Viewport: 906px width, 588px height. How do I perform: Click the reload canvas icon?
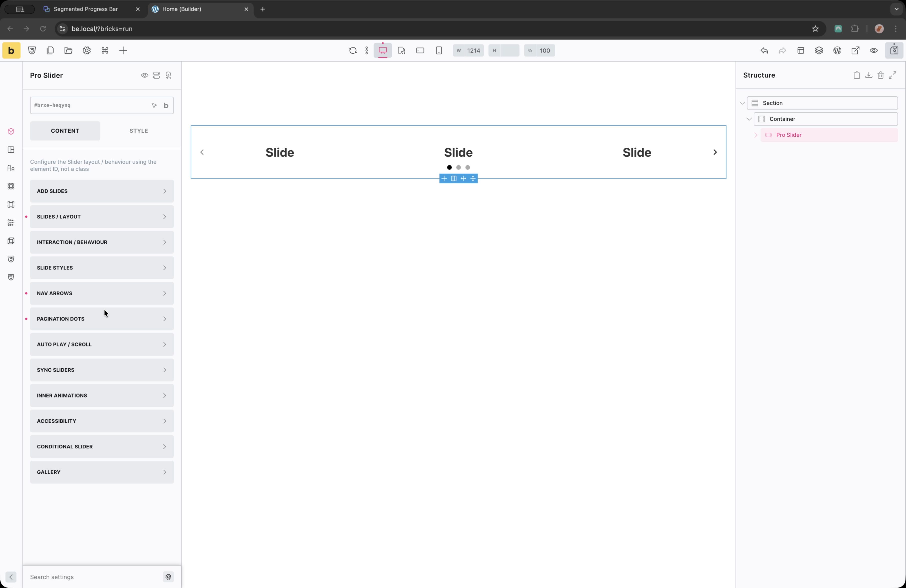click(352, 51)
